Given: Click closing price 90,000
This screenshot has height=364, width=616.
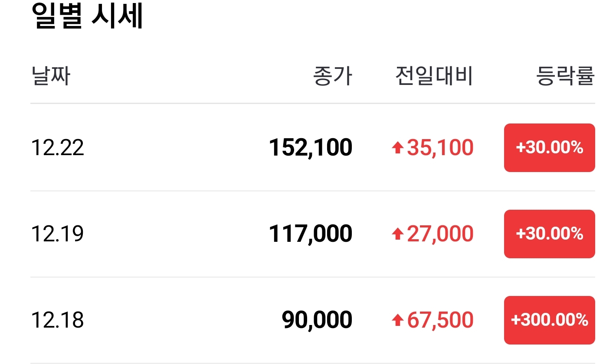Looking at the screenshot, I should pos(317,321).
